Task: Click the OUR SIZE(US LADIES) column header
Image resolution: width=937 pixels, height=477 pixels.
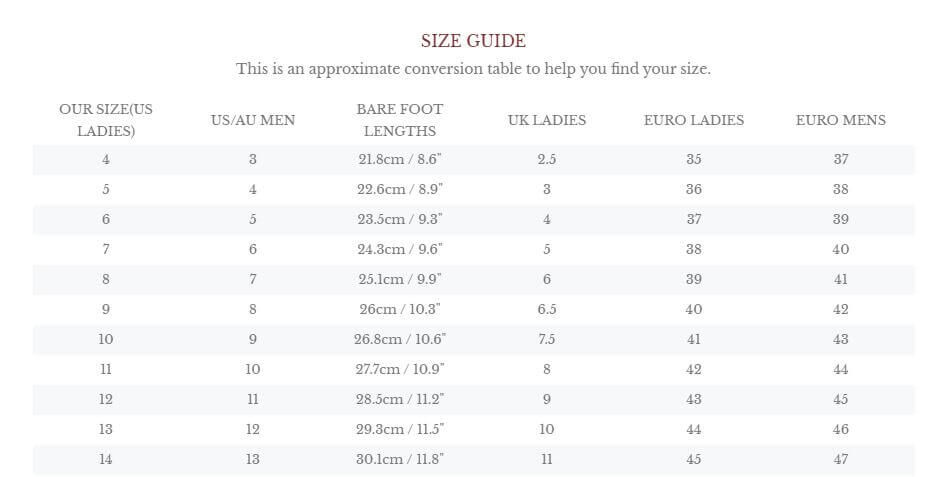Action: point(106,120)
